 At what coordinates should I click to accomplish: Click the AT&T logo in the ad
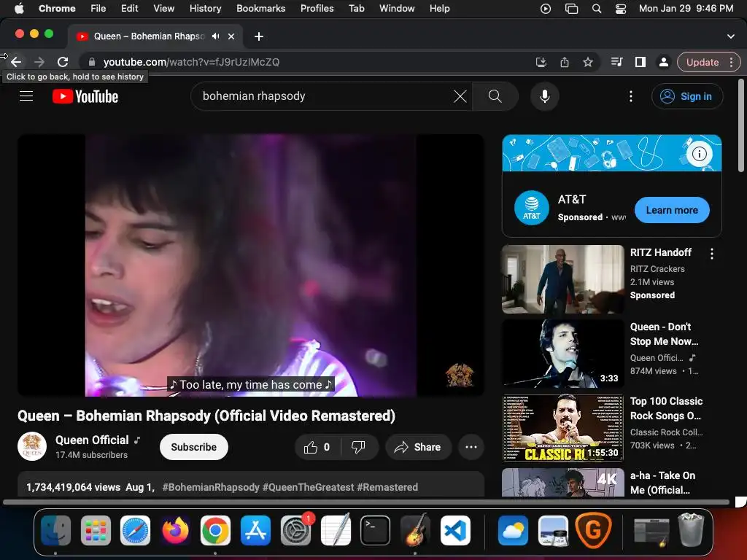[x=532, y=208]
